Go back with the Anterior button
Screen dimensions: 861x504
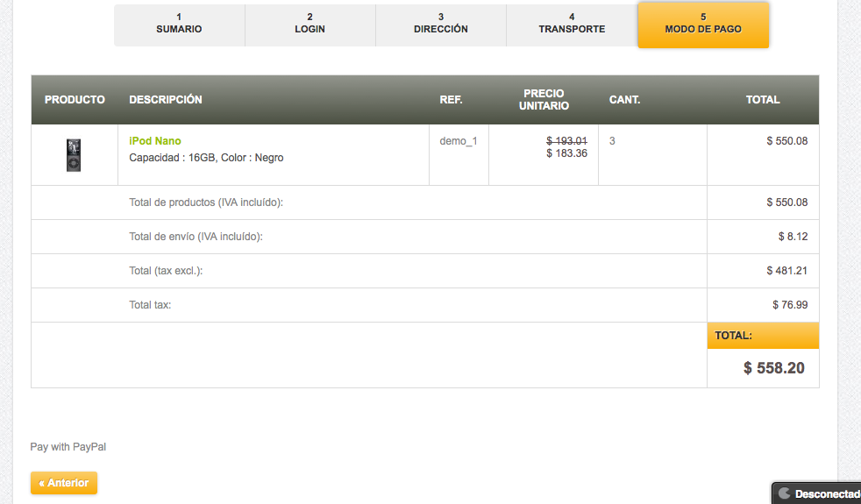coord(64,483)
